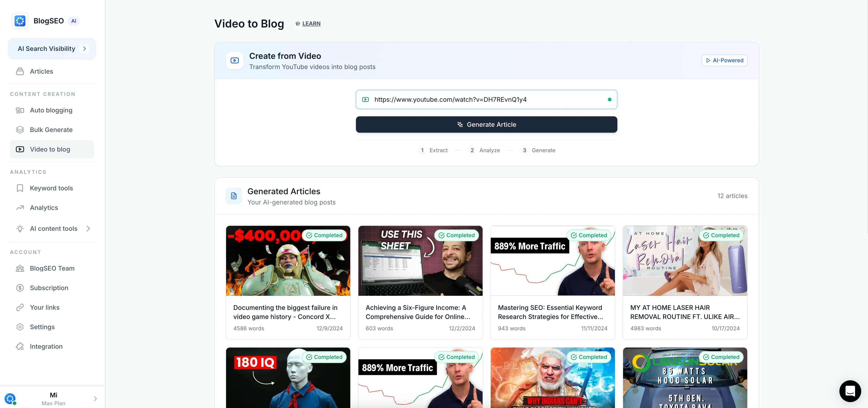This screenshot has height=408, width=868.
Task: Click the Subscription dollar icon
Action: point(20,288)
